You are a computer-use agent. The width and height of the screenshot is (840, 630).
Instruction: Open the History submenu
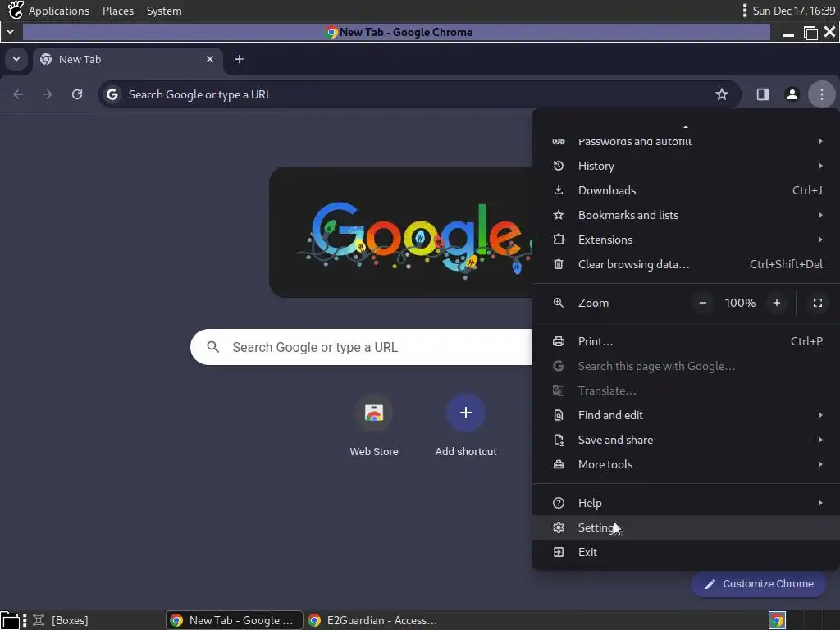[686, 166]
